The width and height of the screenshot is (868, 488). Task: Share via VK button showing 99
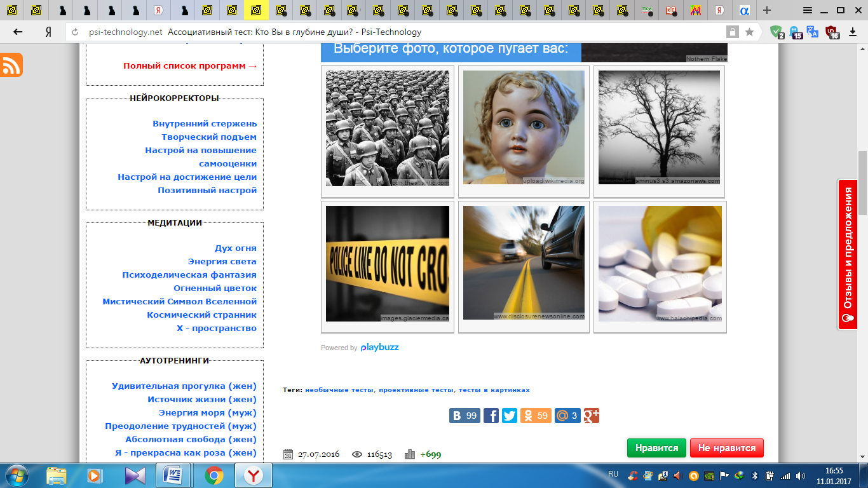(465, 416)
